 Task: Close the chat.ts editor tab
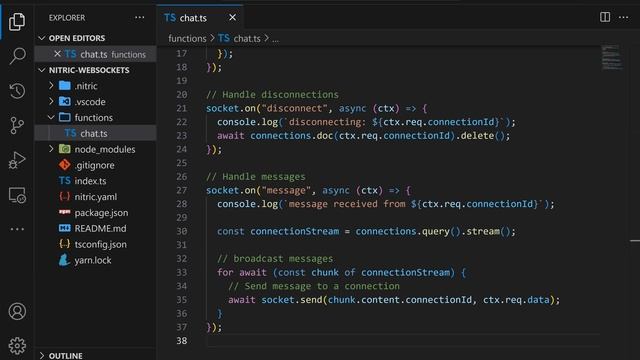coord(232,18)
